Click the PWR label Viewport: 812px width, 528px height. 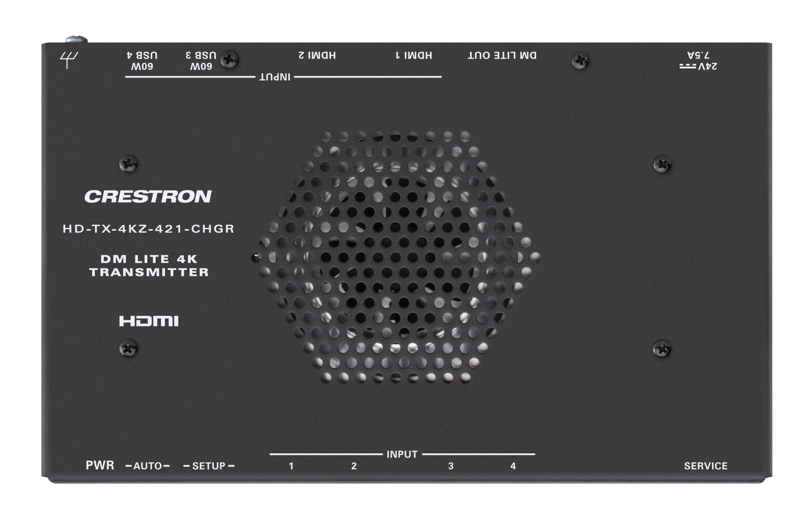pos(100,465)
